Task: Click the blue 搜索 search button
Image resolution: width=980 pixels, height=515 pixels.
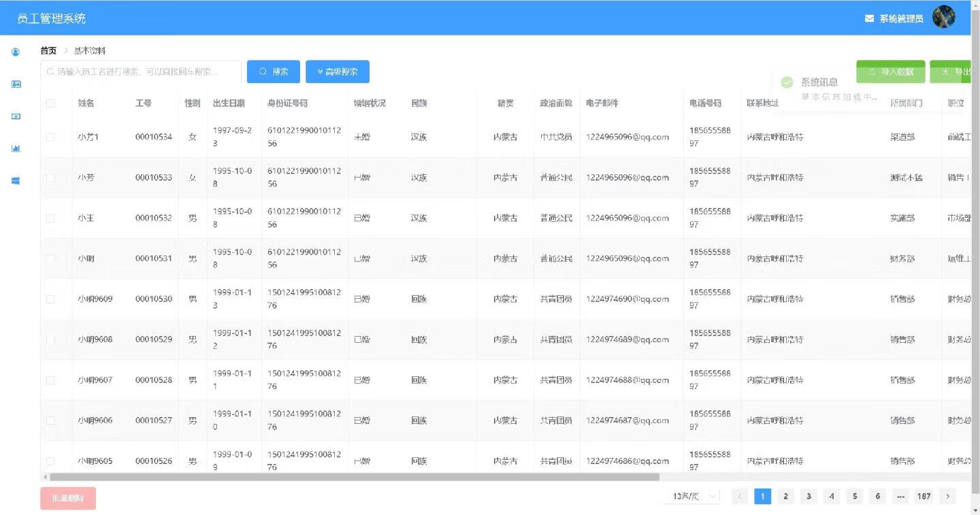Action: click(x=273, y=71)
